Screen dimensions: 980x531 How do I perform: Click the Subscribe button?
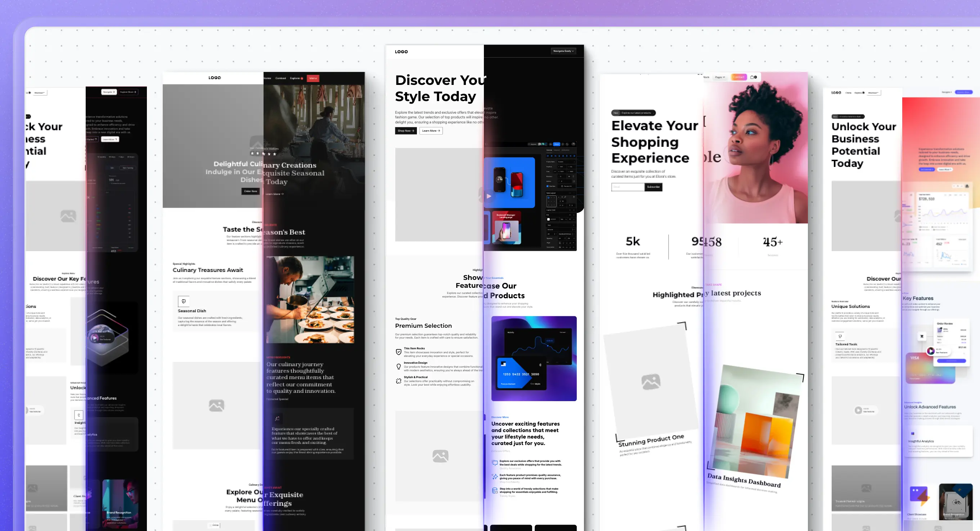(x=653, y=187)
